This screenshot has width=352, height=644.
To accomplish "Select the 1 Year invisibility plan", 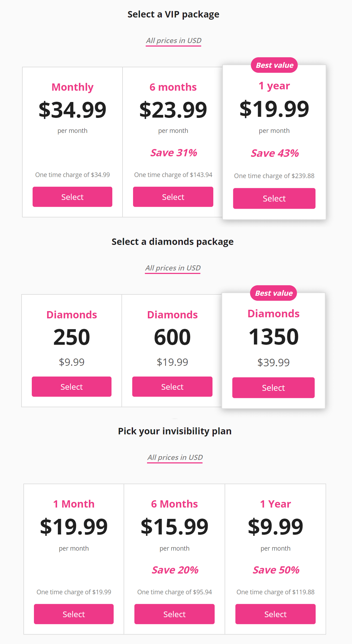I will coord(275,614).
